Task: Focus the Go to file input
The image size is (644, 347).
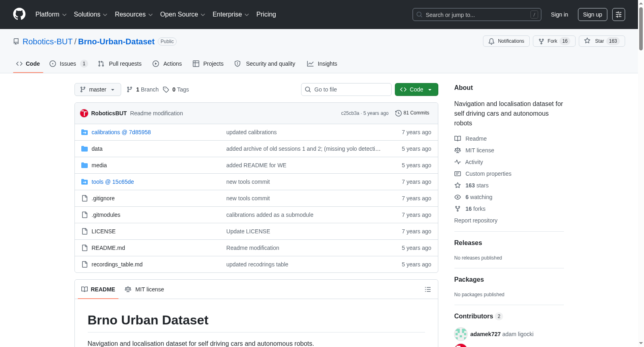Action: 346,89
